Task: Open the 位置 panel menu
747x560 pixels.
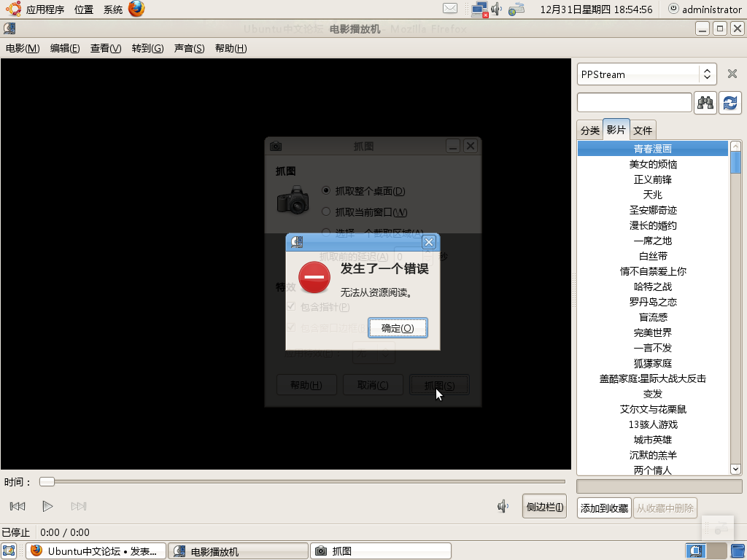Action: [84, 9]
